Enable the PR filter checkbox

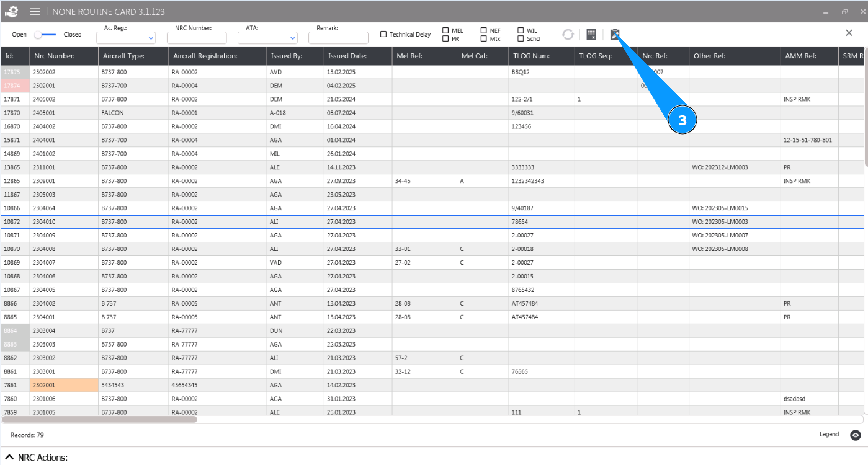point(445,38)
